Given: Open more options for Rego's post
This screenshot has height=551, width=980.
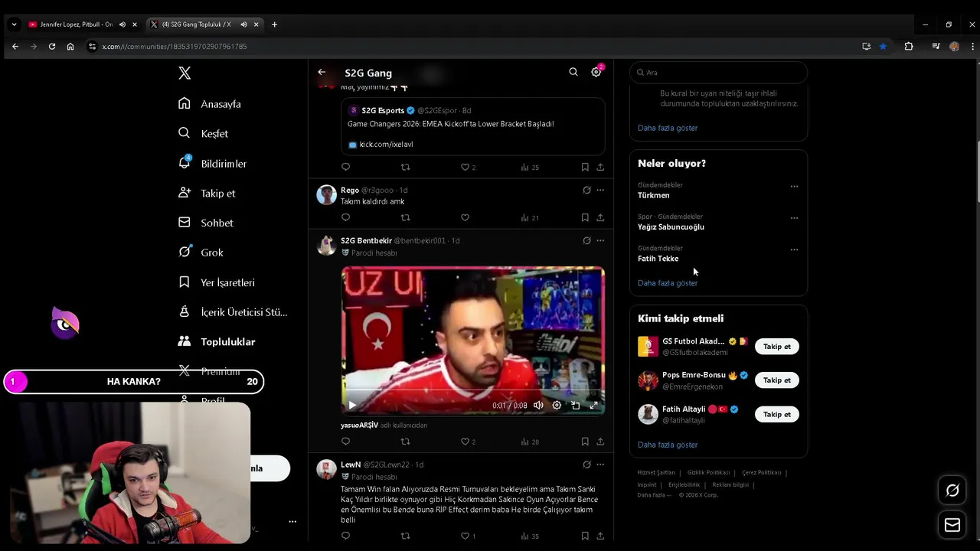Looking at the screenshot, I should click(600, 190).
